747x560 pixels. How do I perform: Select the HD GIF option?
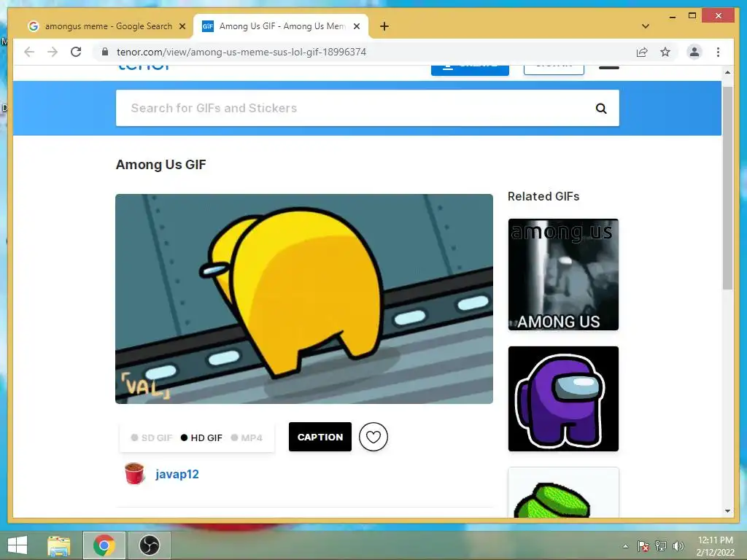tap(201, 437)
